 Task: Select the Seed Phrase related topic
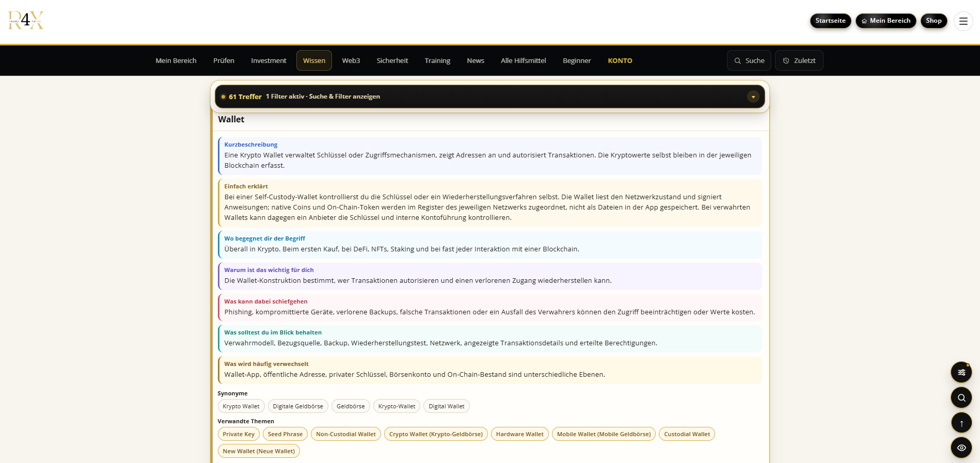pos(285,434)
